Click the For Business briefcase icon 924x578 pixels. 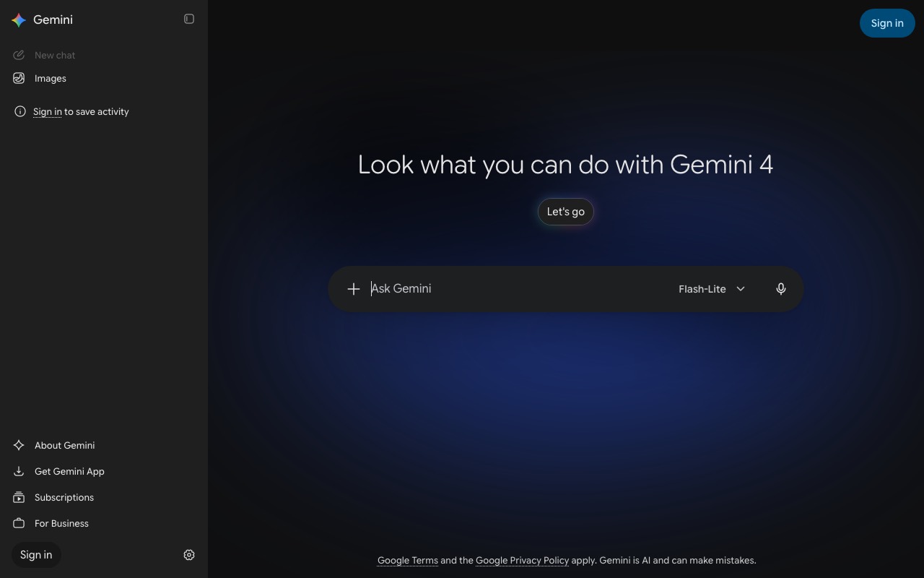point(19,523)
